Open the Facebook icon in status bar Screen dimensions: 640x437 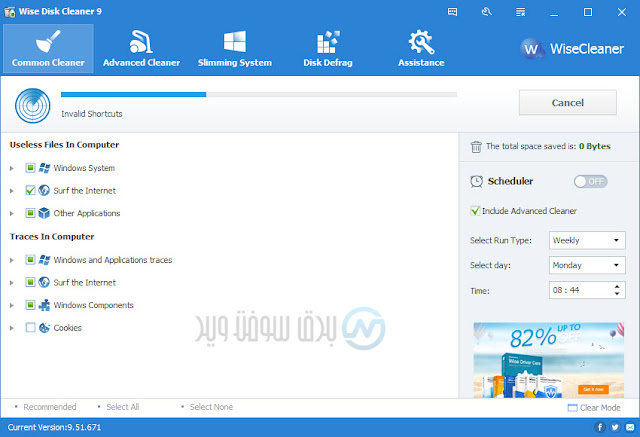click(x=599, y=427)
